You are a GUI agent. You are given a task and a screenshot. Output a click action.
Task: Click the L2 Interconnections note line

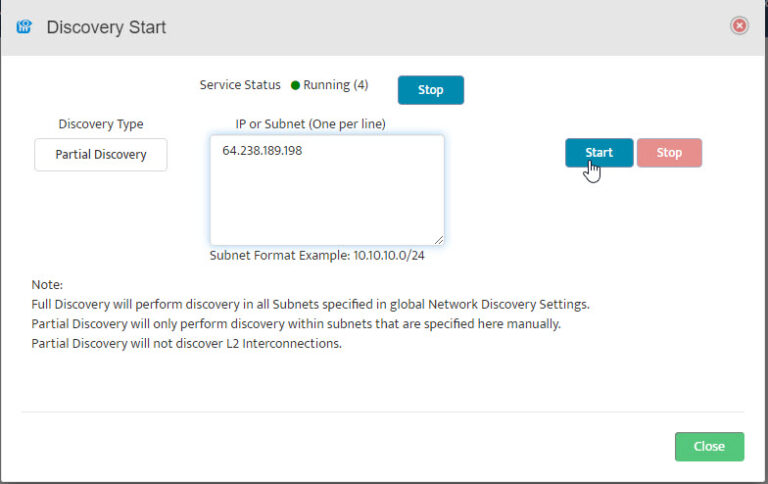187,344
